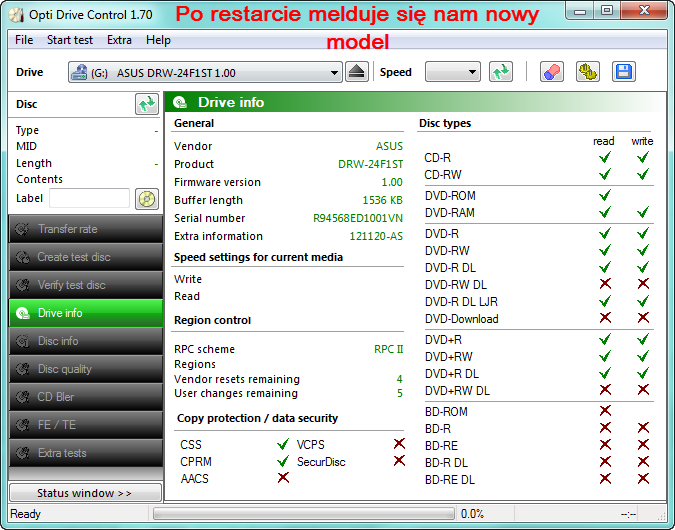Click the eraser (erase disc) icon
Viewport: 675px width, 530px height.
tap(552, 72)
